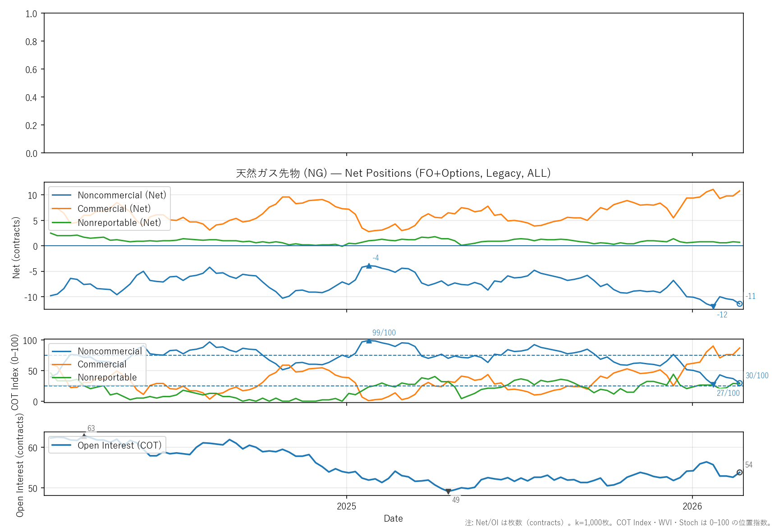Click the 2026 tick label on Date axis

692,506
